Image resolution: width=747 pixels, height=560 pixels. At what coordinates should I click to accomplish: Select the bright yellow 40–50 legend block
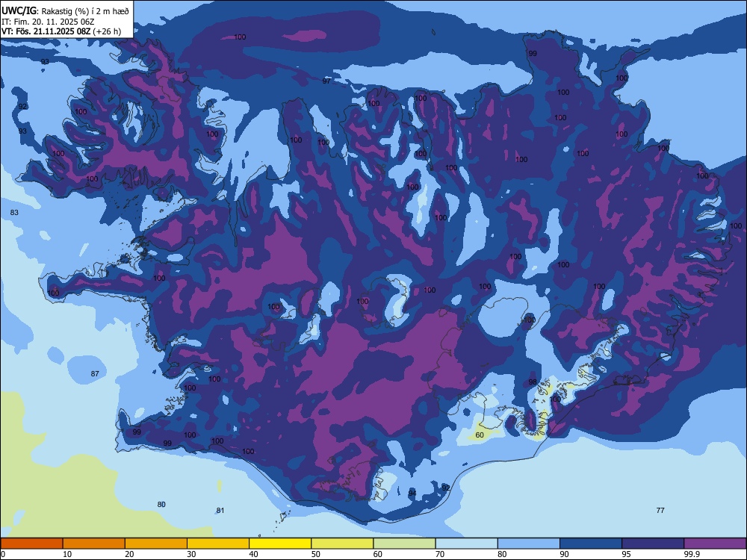tap(280, 544)
